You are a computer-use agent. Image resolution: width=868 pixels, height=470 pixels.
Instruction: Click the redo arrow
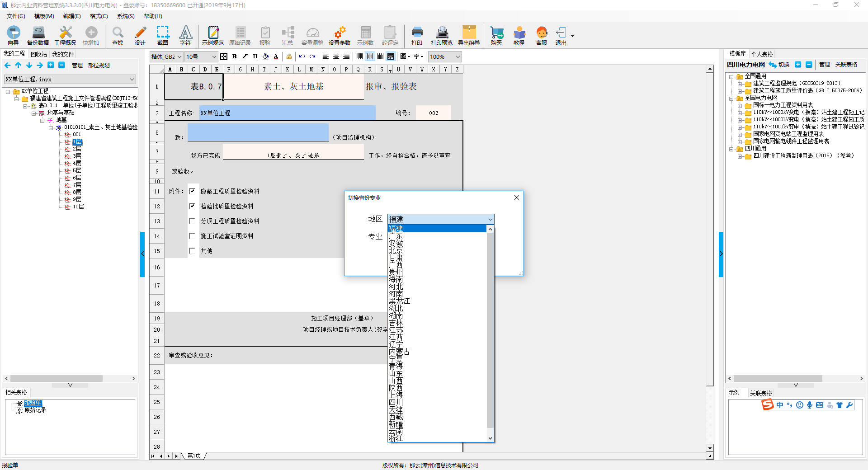pyautogui.click(x=312, y=56)
